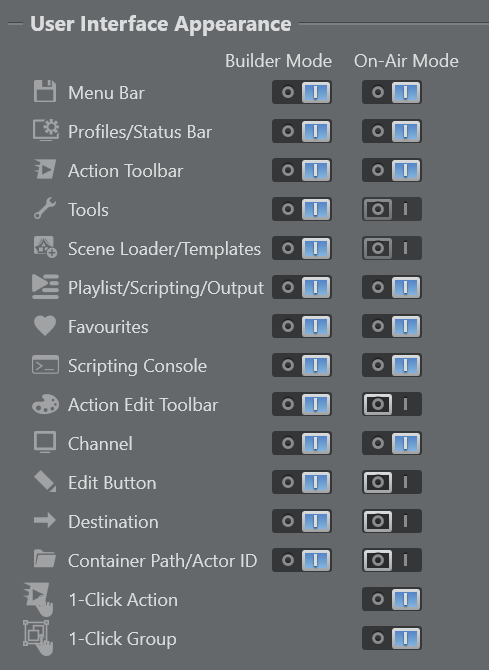Click the Profiles/Status Bar gear monitor icon
The image size is (489, 670).
[46, 130]
